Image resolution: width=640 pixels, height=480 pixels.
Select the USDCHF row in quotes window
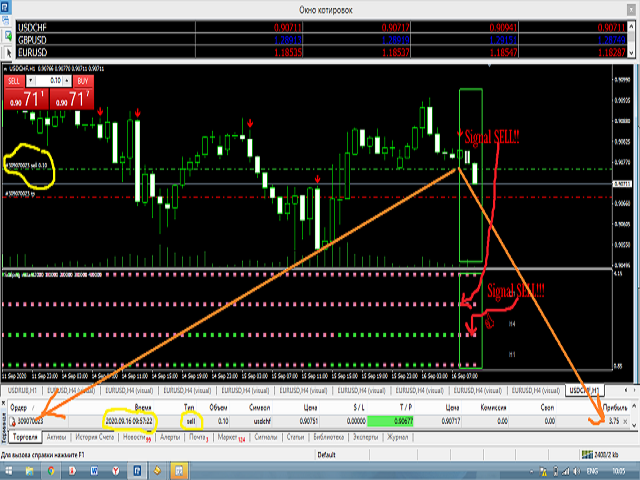[x=322, y=27]
